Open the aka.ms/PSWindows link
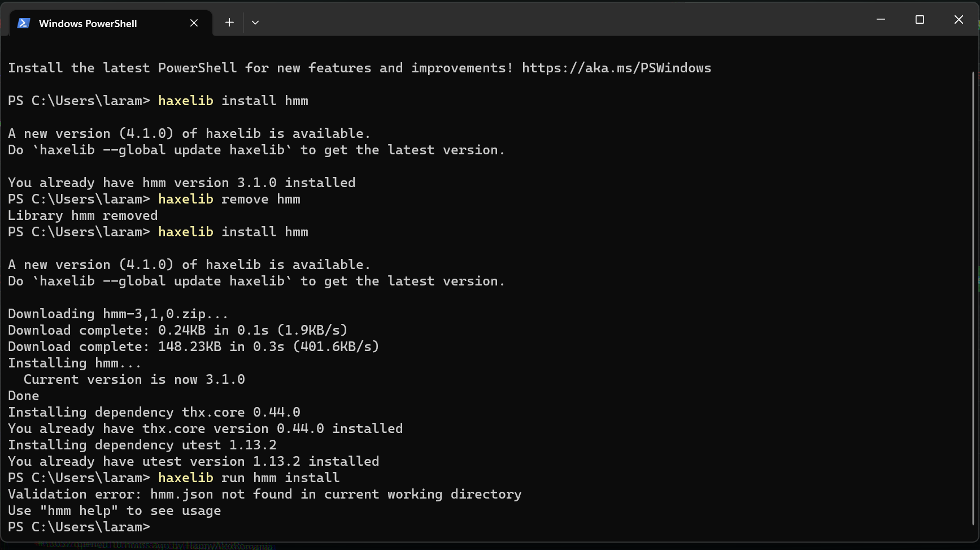The width and height of the screenshot is (980, 550). coord(616,67)
